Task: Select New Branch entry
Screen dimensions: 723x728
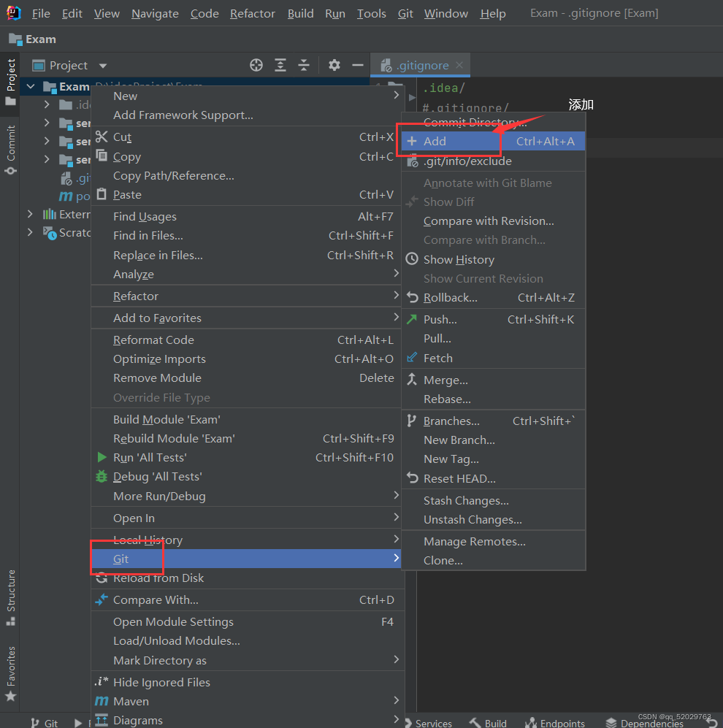Action: tap(493, 440)
